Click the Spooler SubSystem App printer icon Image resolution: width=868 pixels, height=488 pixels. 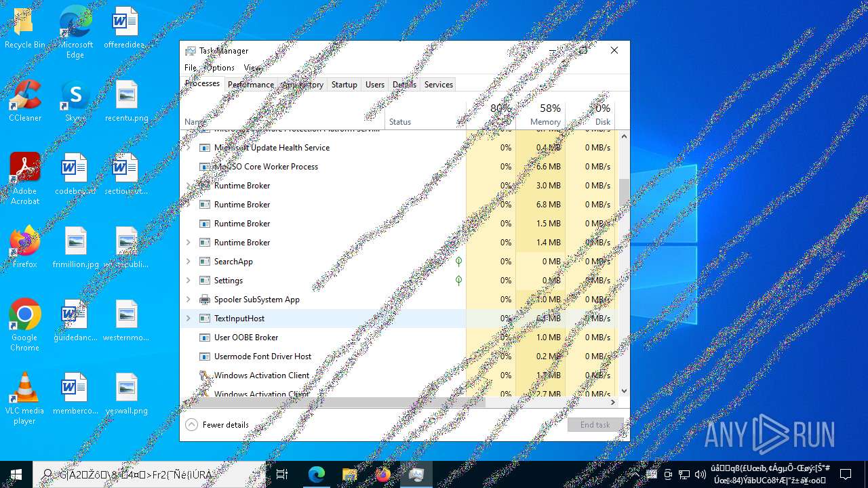tap(205, 300)
